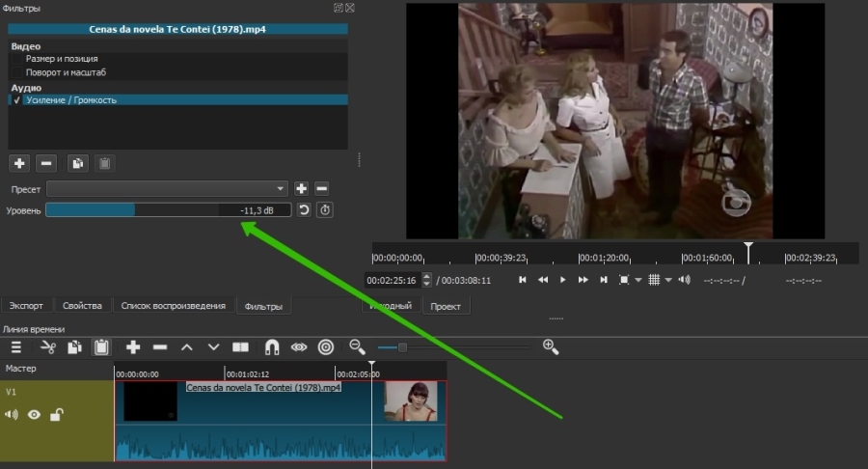
Task: Hide track V1 using the eye icon
Action: pos(34,415)
